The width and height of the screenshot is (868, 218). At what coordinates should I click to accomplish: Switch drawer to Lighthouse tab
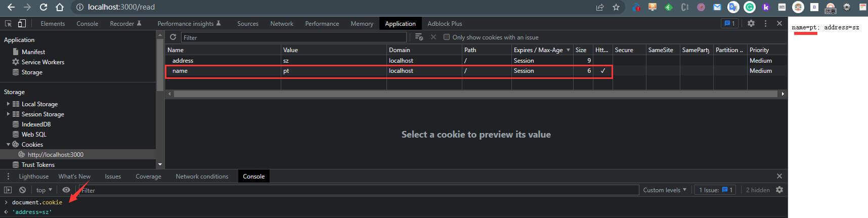(34, 176)
